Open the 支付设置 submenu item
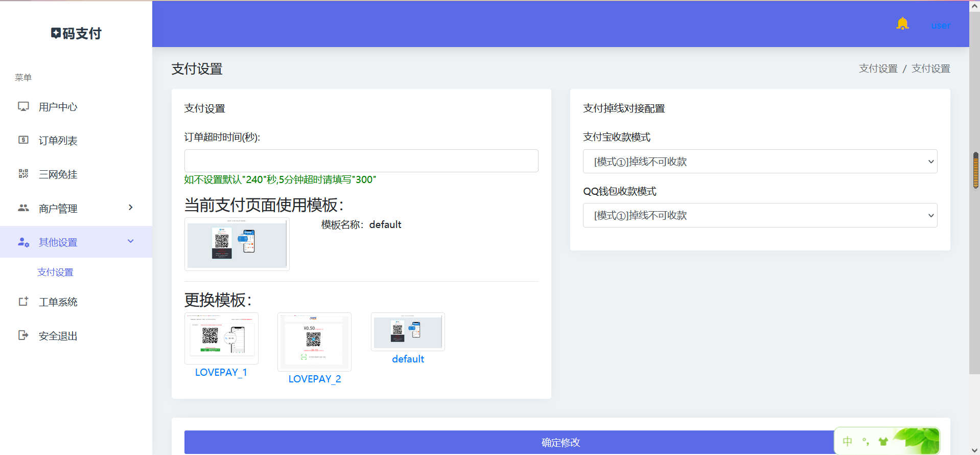This screenshot has height=455, width=980. tap(55, 272)
